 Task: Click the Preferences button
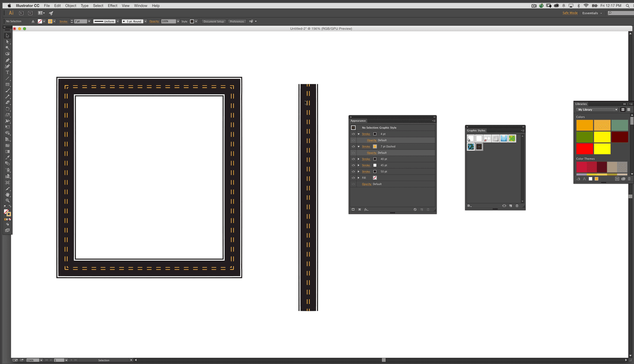(237, 21)
